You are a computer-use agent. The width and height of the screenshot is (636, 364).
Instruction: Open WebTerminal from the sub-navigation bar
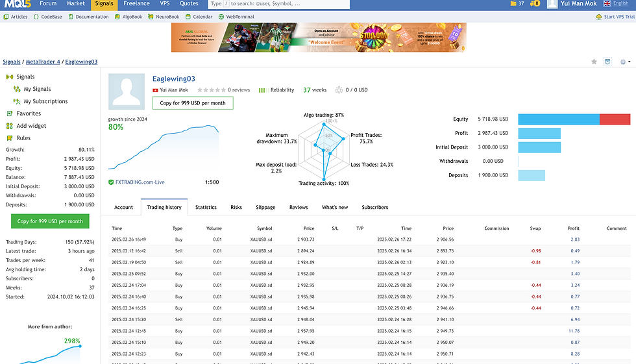click(x=236, y=17)
